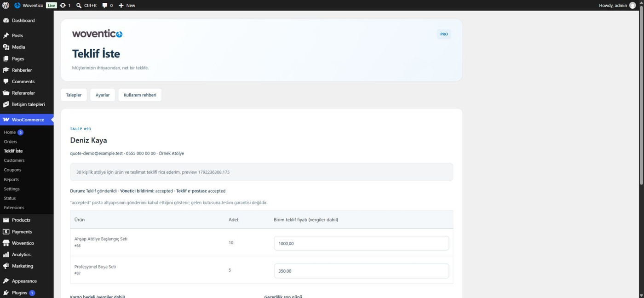The width and height of the screenshot is (644, 298).
Task: Go to WooCommerce Customers
Action: pyautogui.click(x=14, y=160)
